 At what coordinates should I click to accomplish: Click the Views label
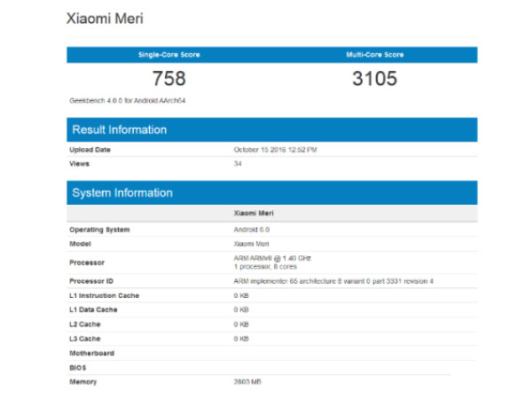coord(80,164)
